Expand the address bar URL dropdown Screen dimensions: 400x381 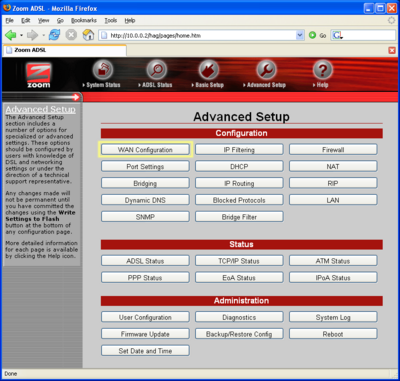pyautogui.click(x=300, y=35)
